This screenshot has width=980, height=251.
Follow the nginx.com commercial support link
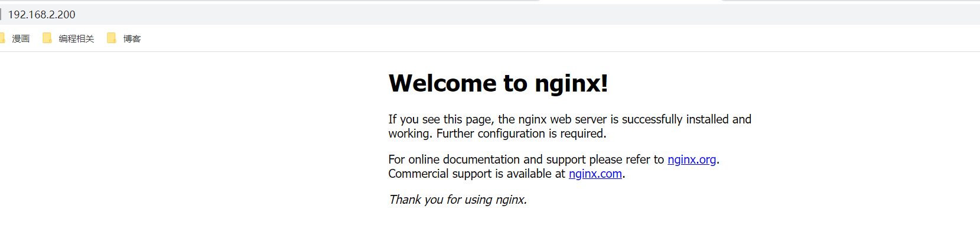[595, 174]
